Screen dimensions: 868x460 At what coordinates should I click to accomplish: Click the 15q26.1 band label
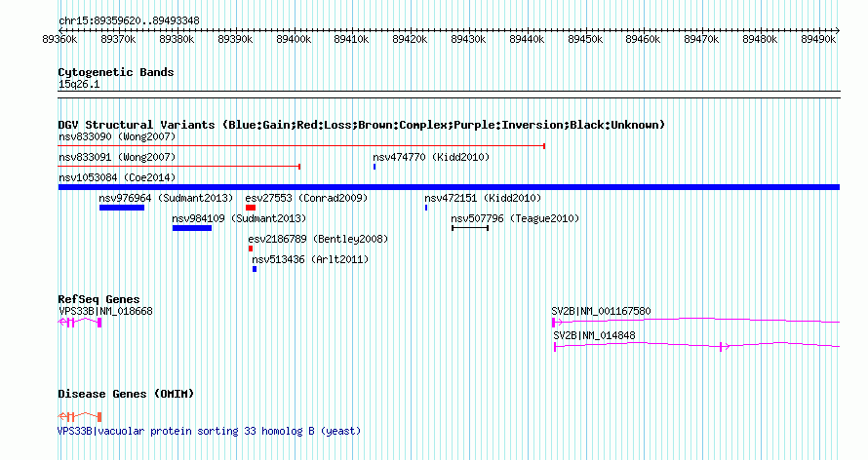click(x=79, y=84)
